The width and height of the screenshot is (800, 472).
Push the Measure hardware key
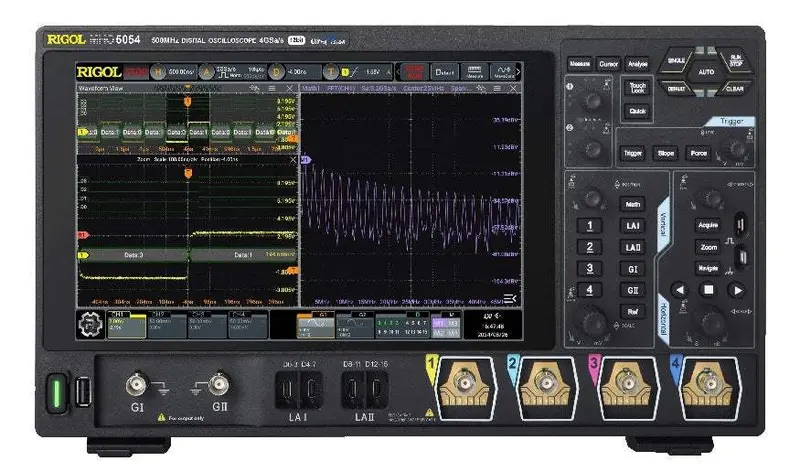point(580,64)
